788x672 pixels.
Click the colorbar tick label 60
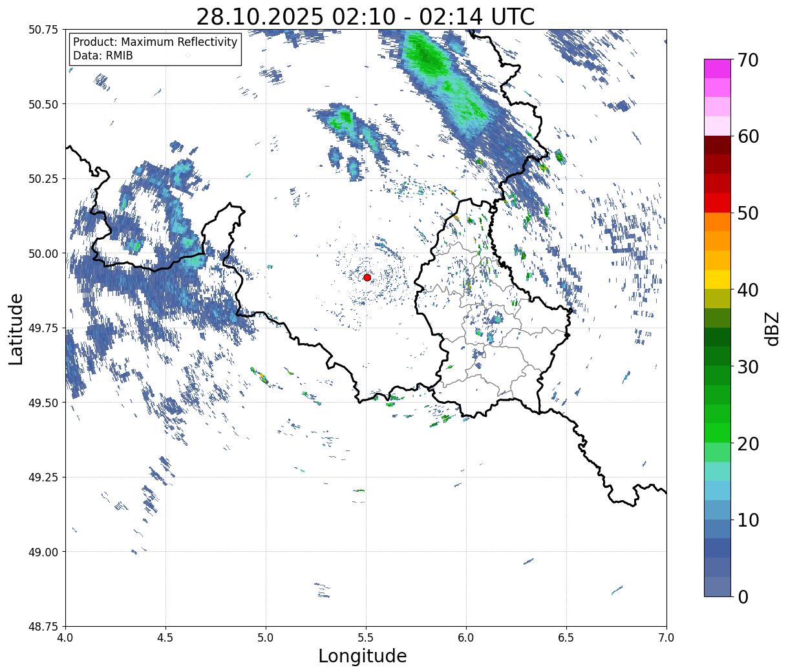pyautogui.click(x=747, y=136)
